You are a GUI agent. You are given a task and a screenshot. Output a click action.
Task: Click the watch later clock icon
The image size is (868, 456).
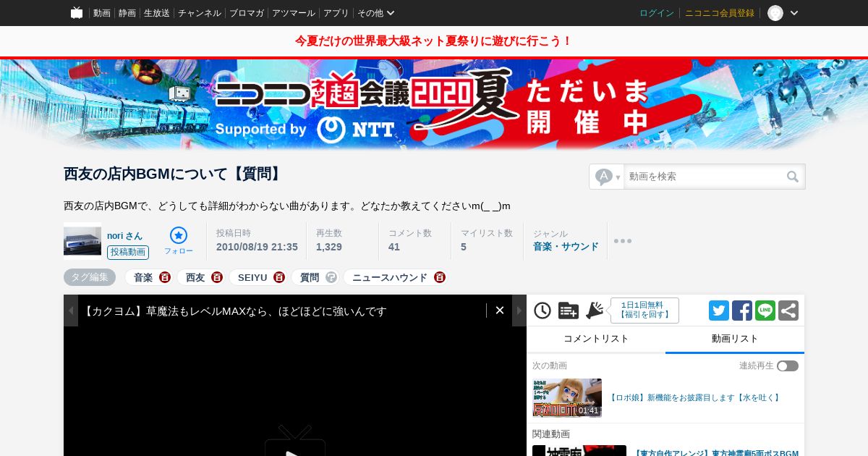[x=542, y=311]
